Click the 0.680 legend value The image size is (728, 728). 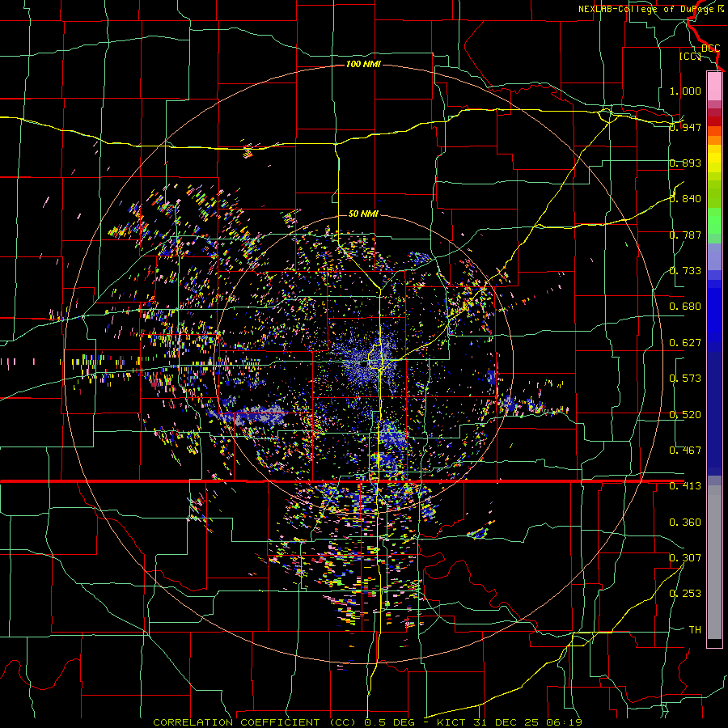[x=685, y=307]
